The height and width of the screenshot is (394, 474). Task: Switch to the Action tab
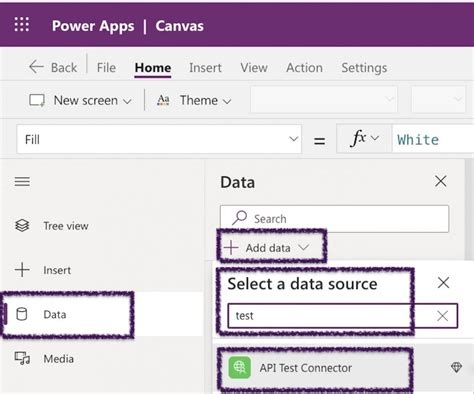pos(304,68)
